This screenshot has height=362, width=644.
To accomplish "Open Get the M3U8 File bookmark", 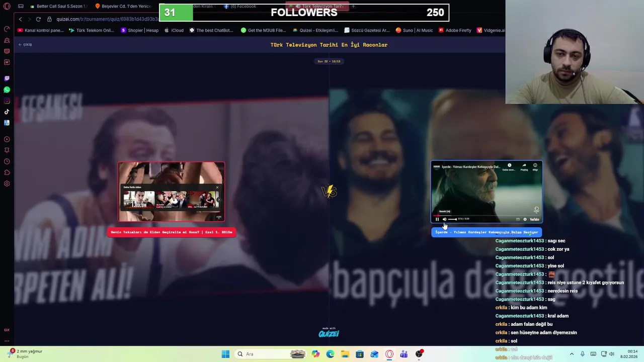I will click(264, 30).
